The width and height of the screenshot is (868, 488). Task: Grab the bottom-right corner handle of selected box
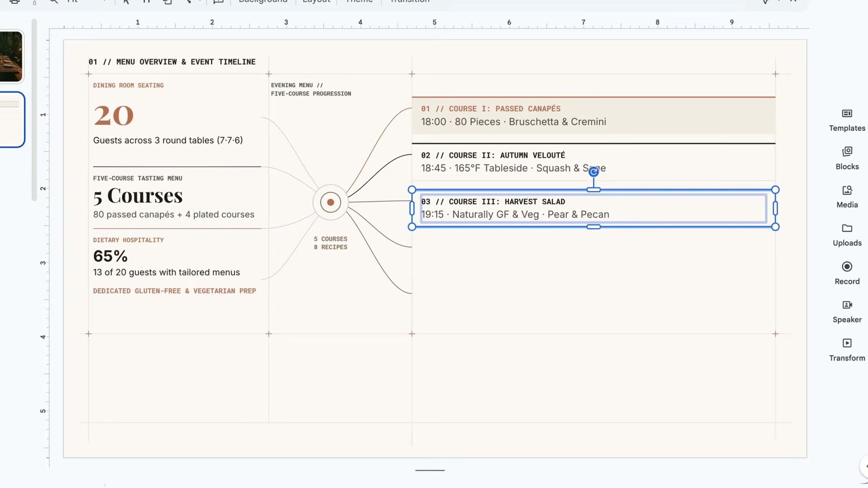[775, 227]
